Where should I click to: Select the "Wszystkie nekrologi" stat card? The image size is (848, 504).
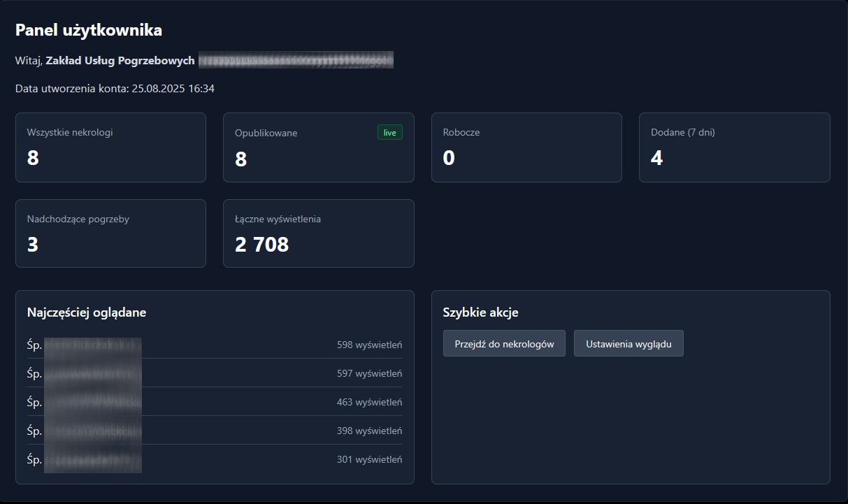[110, 147]
